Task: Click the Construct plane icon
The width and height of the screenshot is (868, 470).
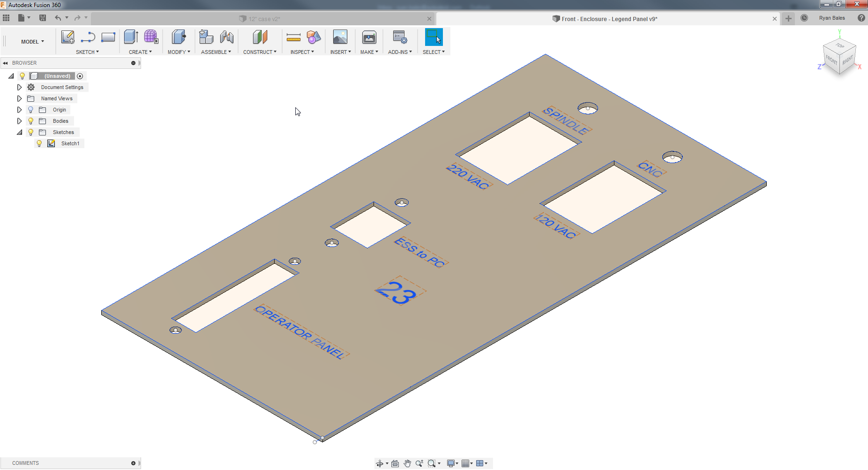Action: (x=260, y=37)
